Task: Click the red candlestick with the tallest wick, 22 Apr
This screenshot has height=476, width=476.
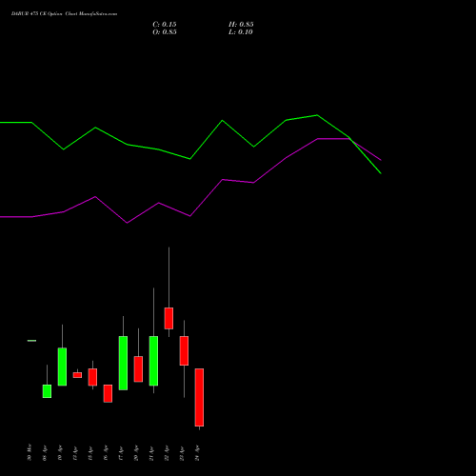Action: (169, 318)
